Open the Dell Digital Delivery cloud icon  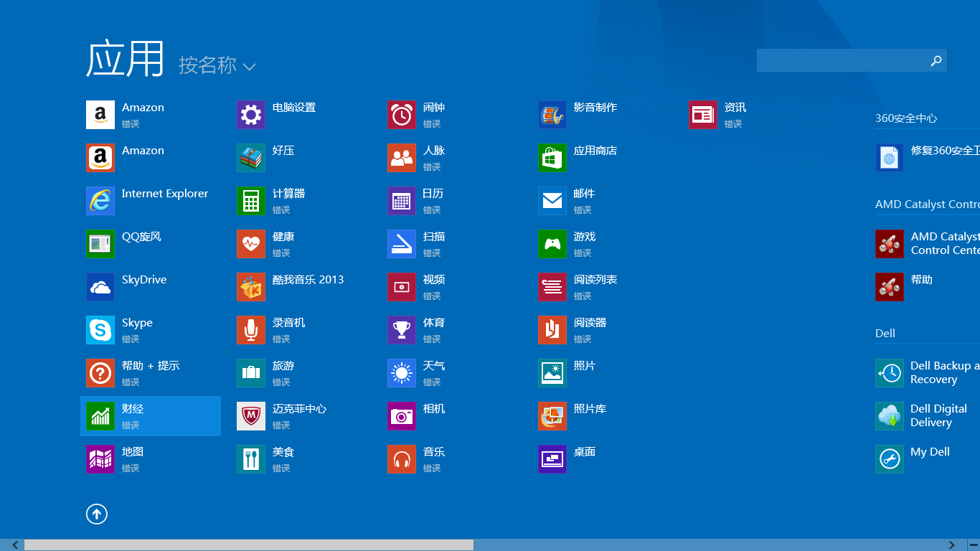pyautogui.click(x=890, y=416)
